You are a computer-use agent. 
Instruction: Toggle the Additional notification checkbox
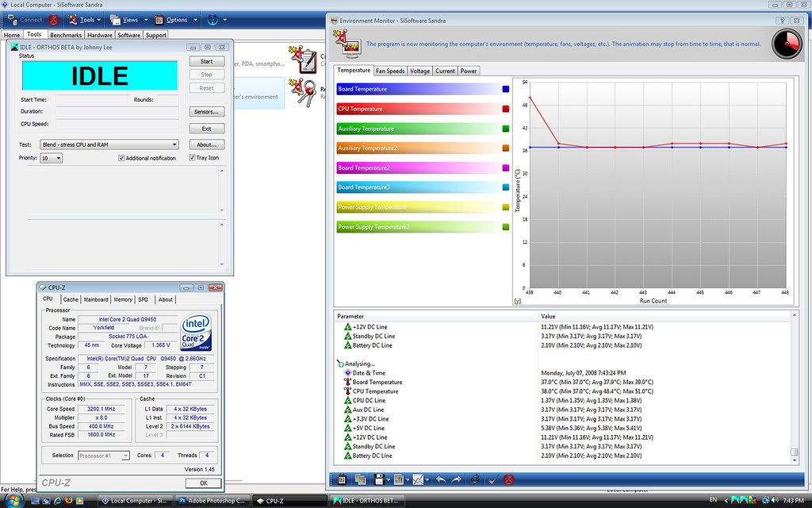click(x=121, y=158)
